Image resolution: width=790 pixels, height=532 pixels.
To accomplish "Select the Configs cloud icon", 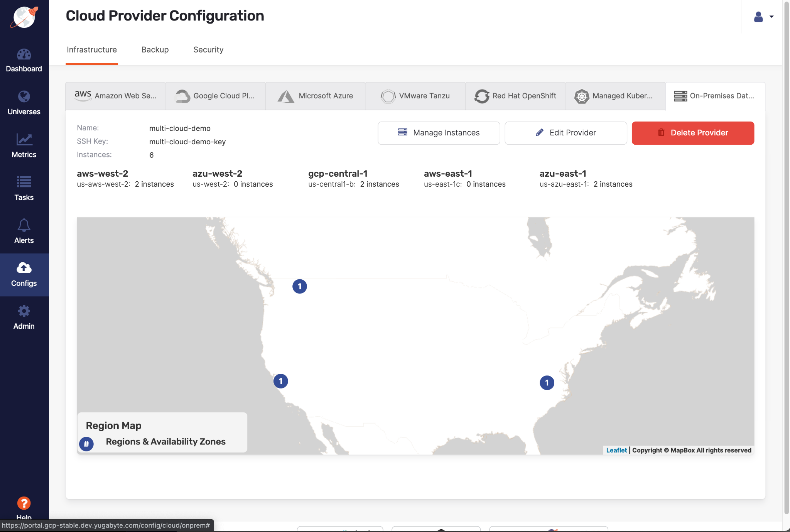I will pyautogui.click(x=24, y=268).
